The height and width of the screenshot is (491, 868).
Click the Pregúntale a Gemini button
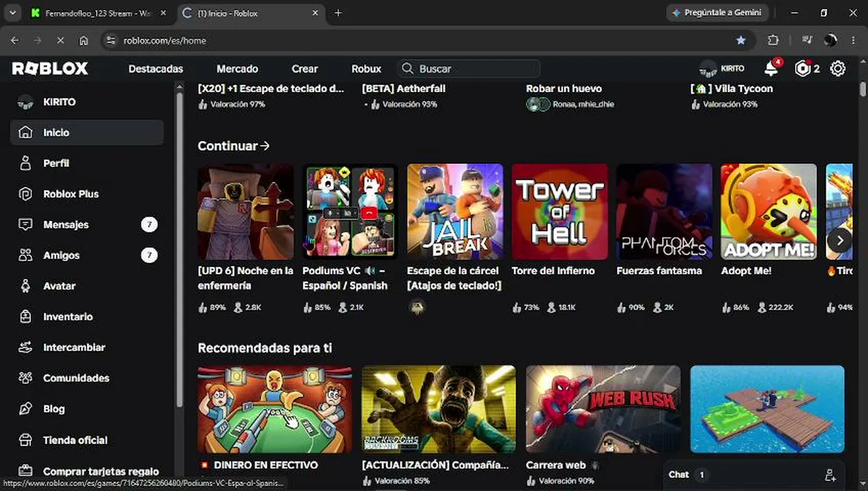tap(717, 13)
